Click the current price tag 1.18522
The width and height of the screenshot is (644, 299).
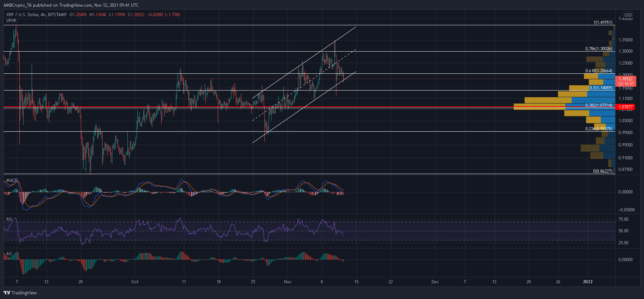point(626,79)
